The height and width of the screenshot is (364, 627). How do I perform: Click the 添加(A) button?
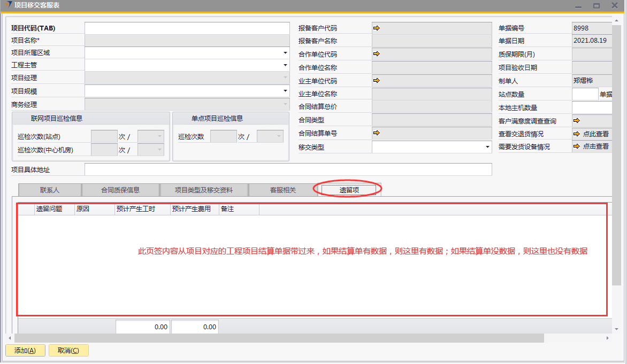[x=25, y=351]
